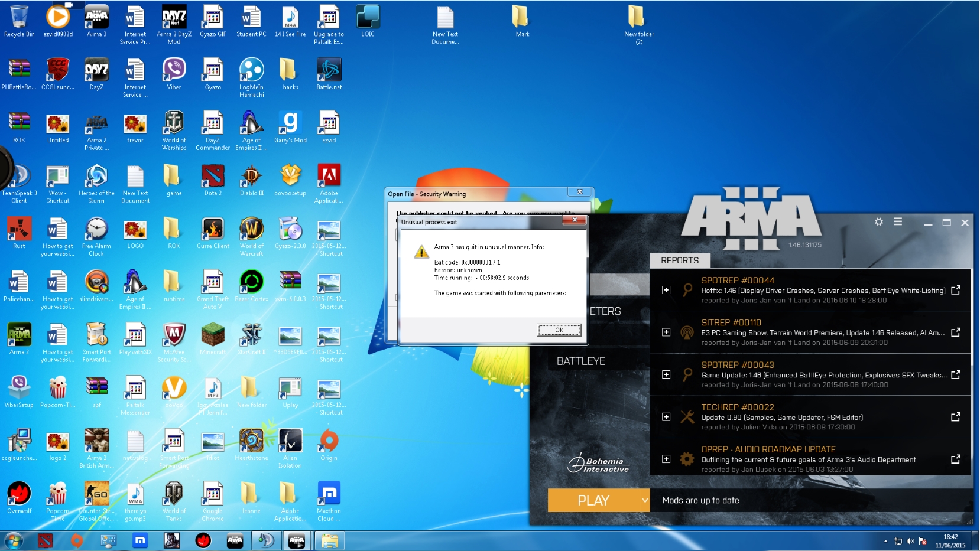Select the Hearthstone desktop icon
The image size is (980, 551).
[252, 445]
